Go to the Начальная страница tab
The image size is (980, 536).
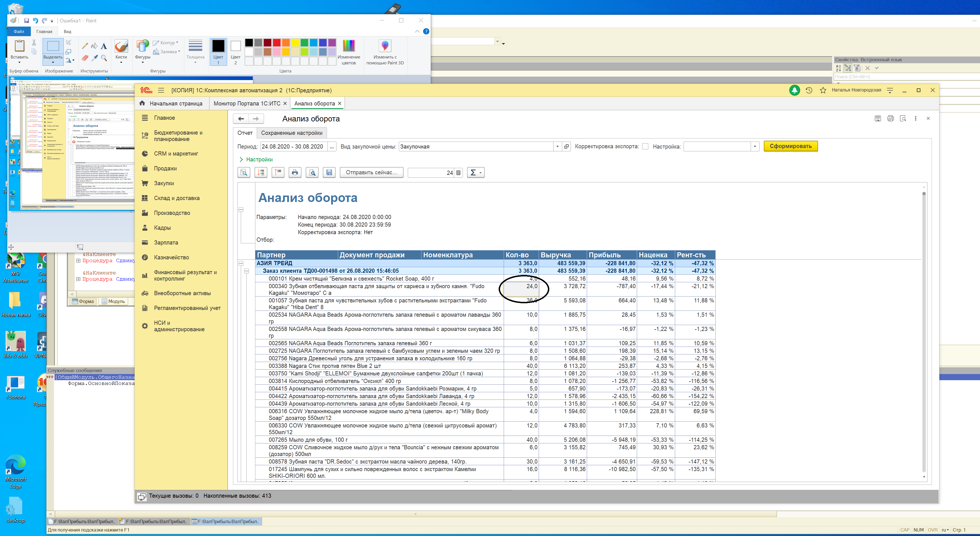pos(171,104)
